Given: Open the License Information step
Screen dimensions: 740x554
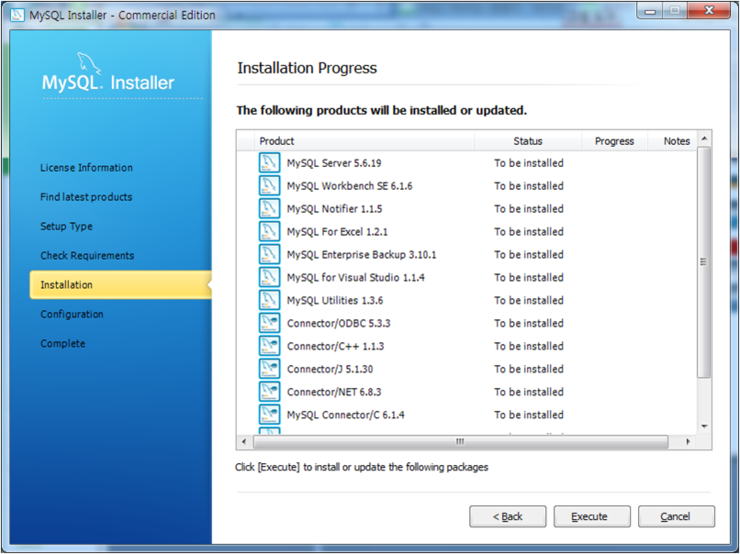Looking at the screenshot, I should (86, 168).
